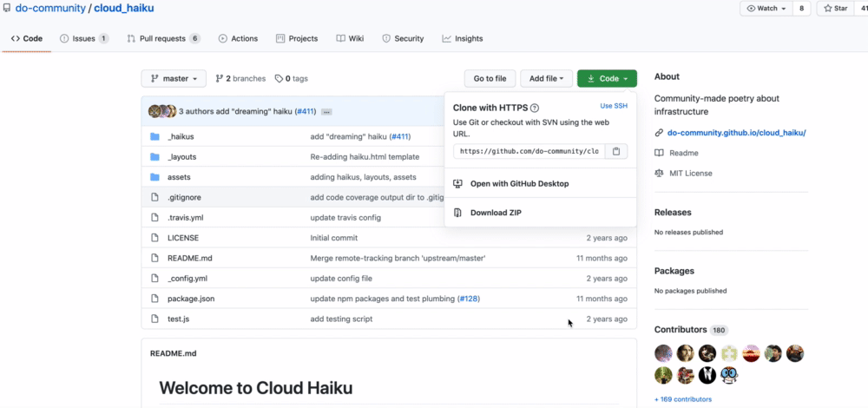Image resolution: width=868 pixels, height=408 pixels.
Task: Open 'add testing script' commit message
Action: pos(341,319)
